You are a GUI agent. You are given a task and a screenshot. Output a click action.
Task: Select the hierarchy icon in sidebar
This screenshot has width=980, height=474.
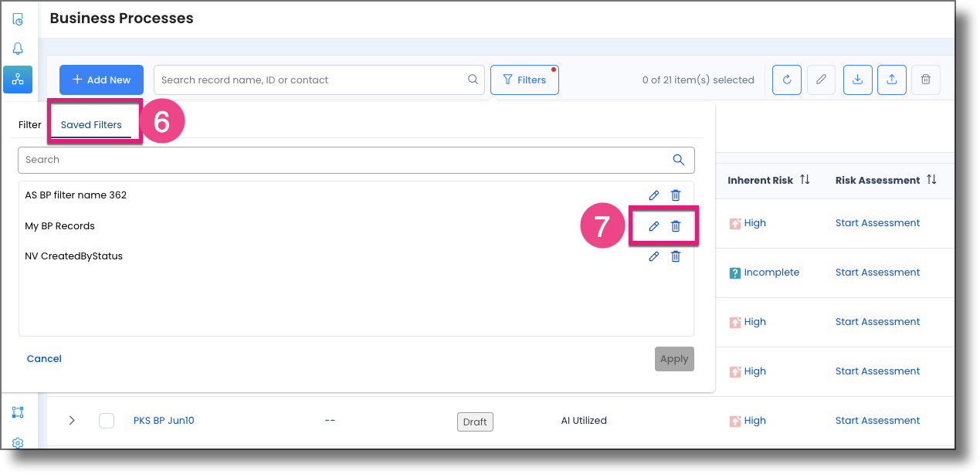coord(18,80)
